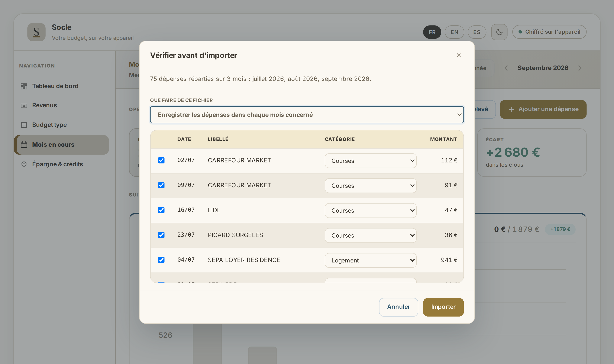Click the Mois en cours calendar icon
The image size is (614, 364).
[24, 145]
